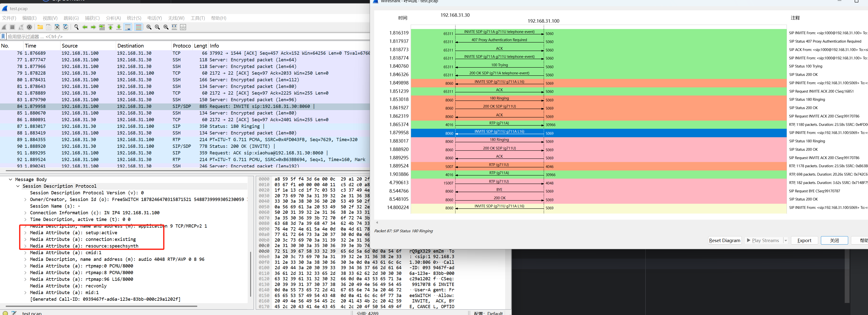Click the find packet magnifier icon
868x315 pixels.
(x=76, y=27)
